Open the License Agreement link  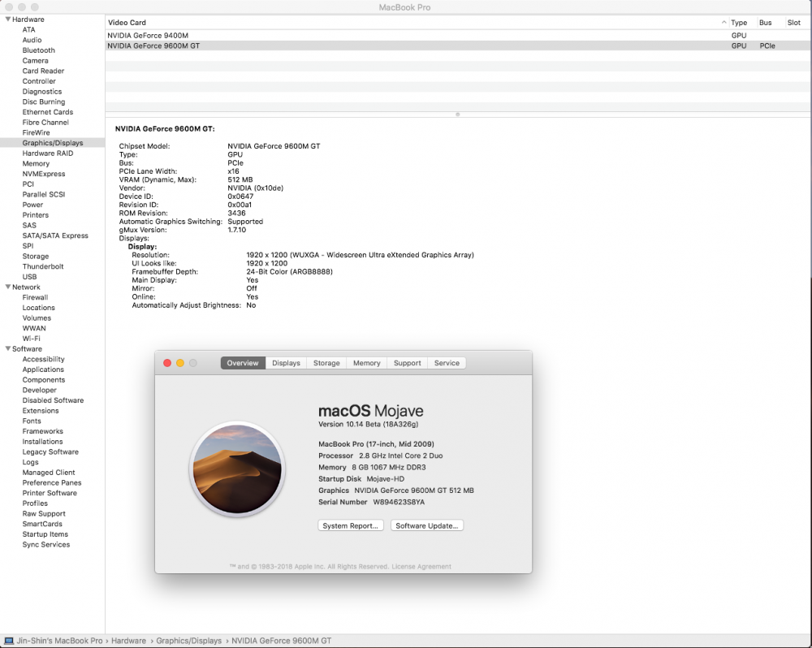pos(421,567)
